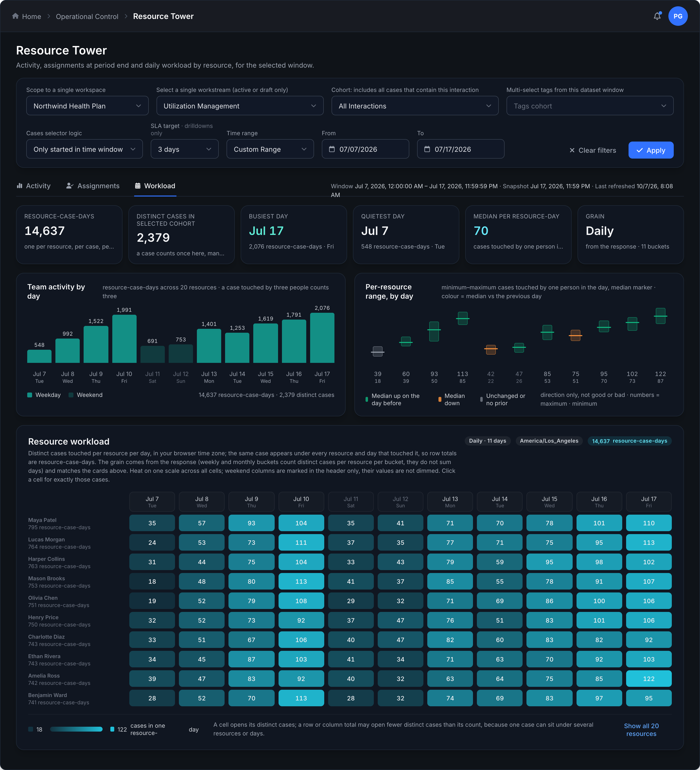Click Lucas Morgan Jul 10 cell 111

point(301,542)
